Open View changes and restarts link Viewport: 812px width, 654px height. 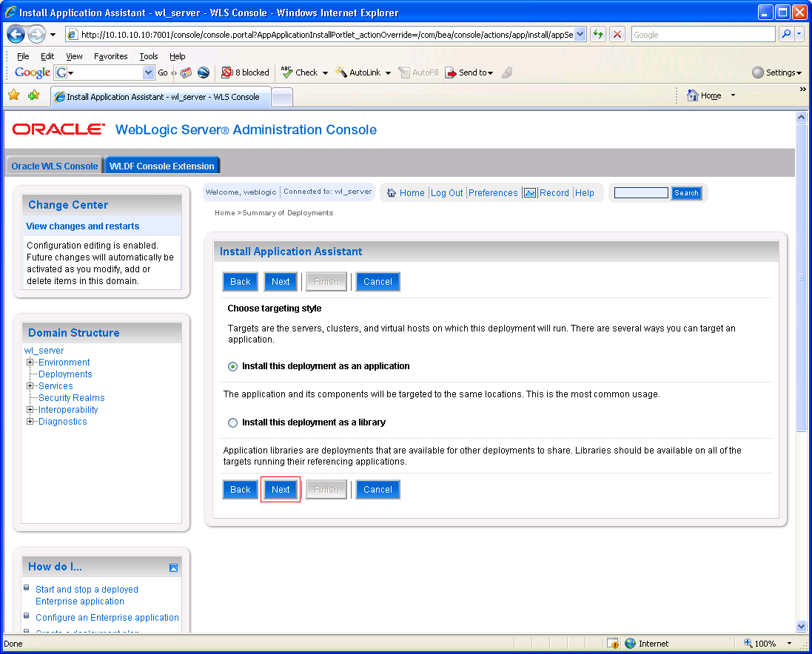pyautogui.click(x=83, y=226)
